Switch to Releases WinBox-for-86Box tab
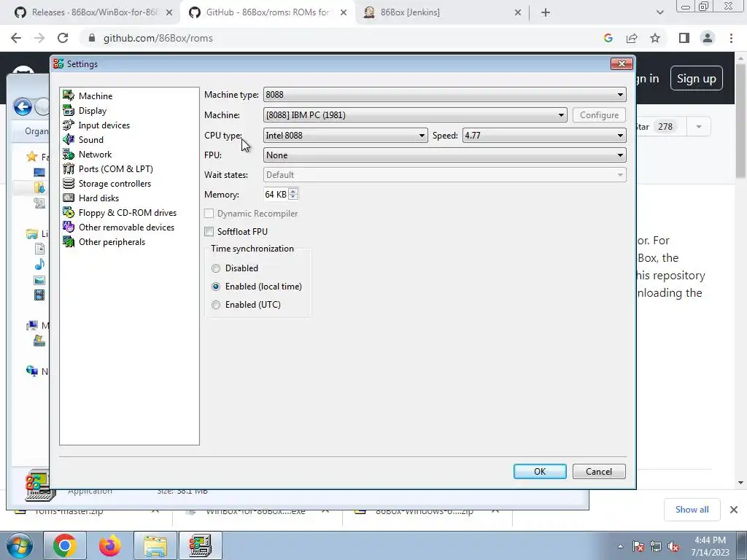747x560 pixels. click(x=93, y=12)
